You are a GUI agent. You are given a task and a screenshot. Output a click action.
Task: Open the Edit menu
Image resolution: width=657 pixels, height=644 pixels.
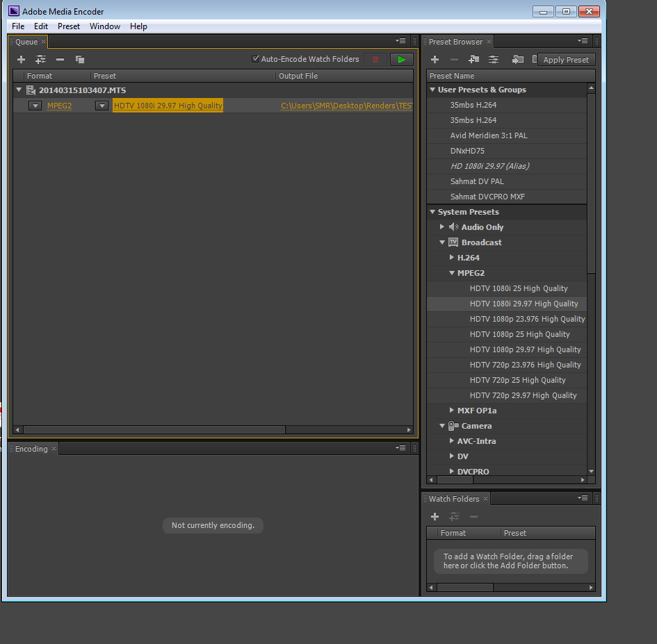pos(41,26)
